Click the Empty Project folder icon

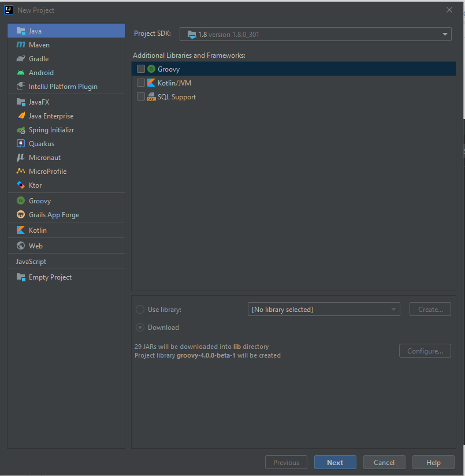21,277
